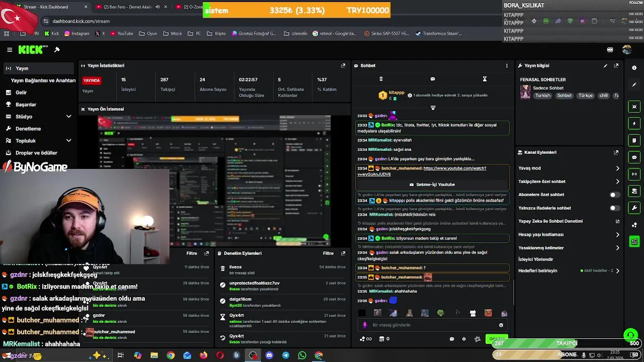The width and height of the screenshot is (644, 362).
Task: Open Telegram from the taskbar
Action: coord(286,355)
